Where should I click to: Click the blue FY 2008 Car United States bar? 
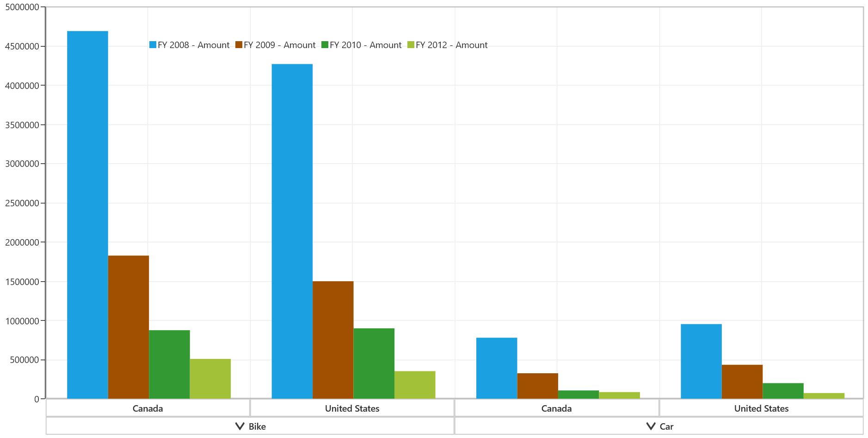coord(701,361)
